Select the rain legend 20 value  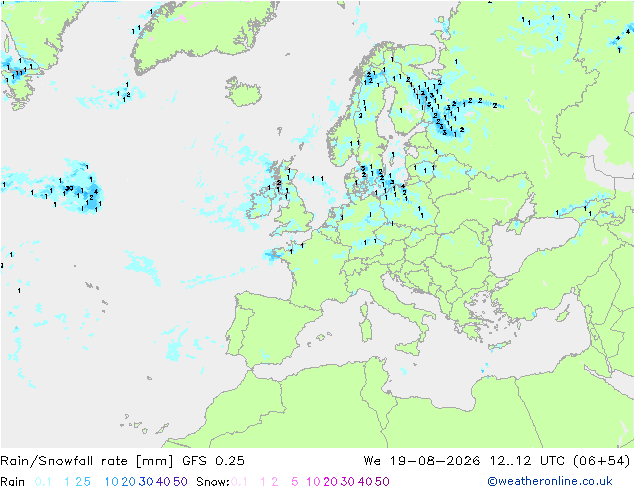(129, 482)
